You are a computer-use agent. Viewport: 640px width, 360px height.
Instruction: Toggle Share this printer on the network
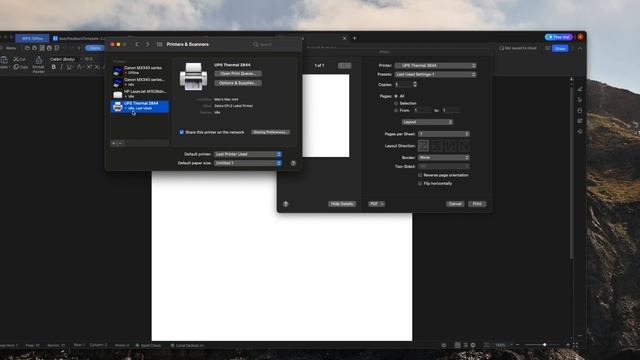tap(182, 132)
